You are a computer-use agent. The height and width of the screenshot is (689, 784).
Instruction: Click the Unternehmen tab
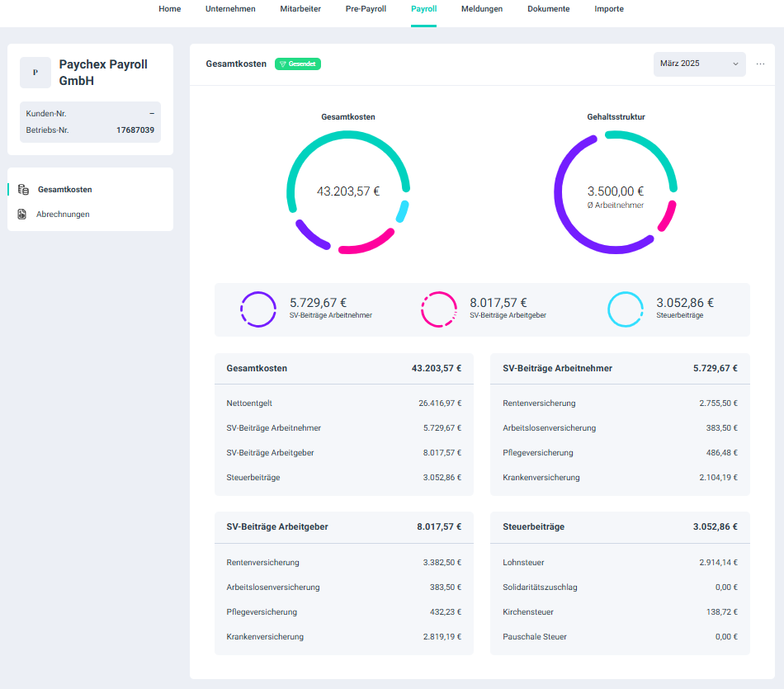230,9
